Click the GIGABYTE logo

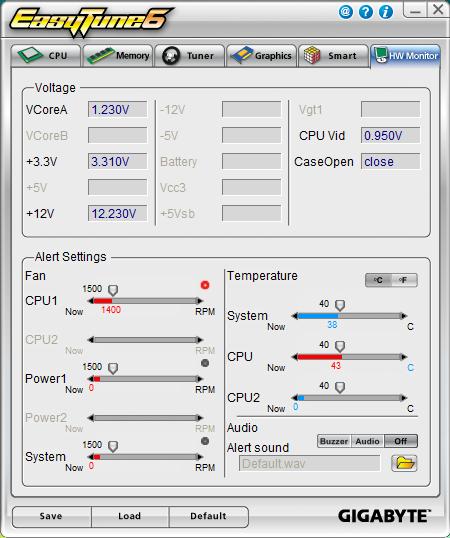point(383,516)
